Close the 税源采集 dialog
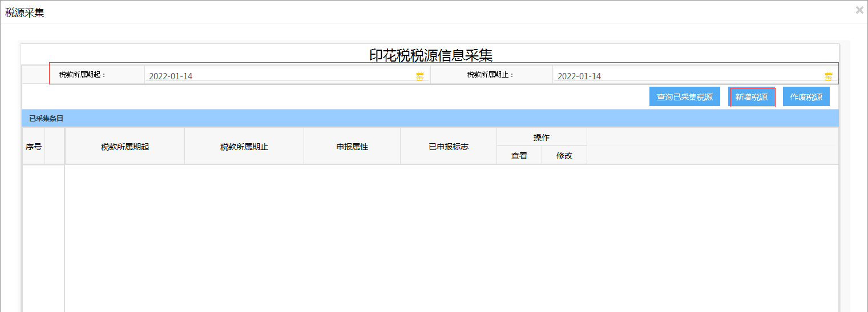The image size is (868, 312). point(859,10)
